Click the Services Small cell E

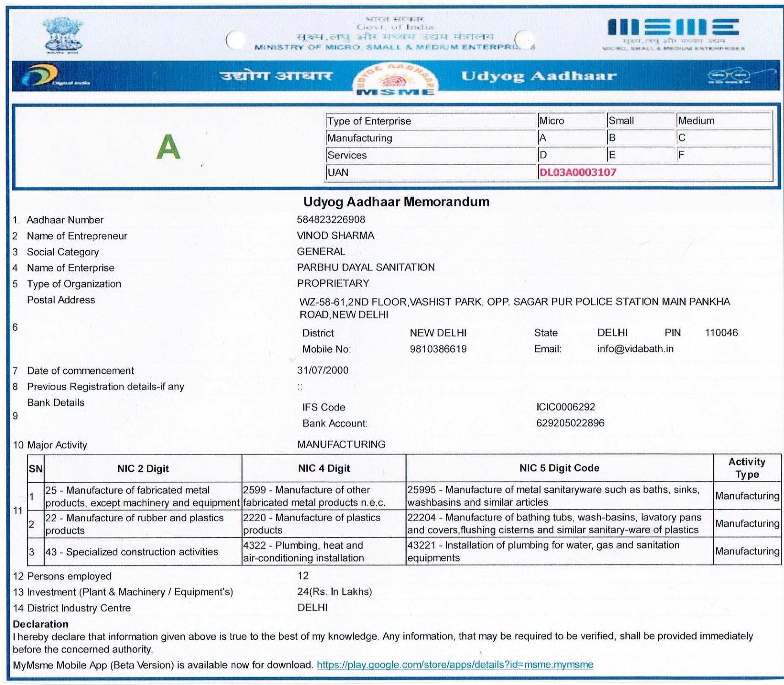tap(612, 155)
